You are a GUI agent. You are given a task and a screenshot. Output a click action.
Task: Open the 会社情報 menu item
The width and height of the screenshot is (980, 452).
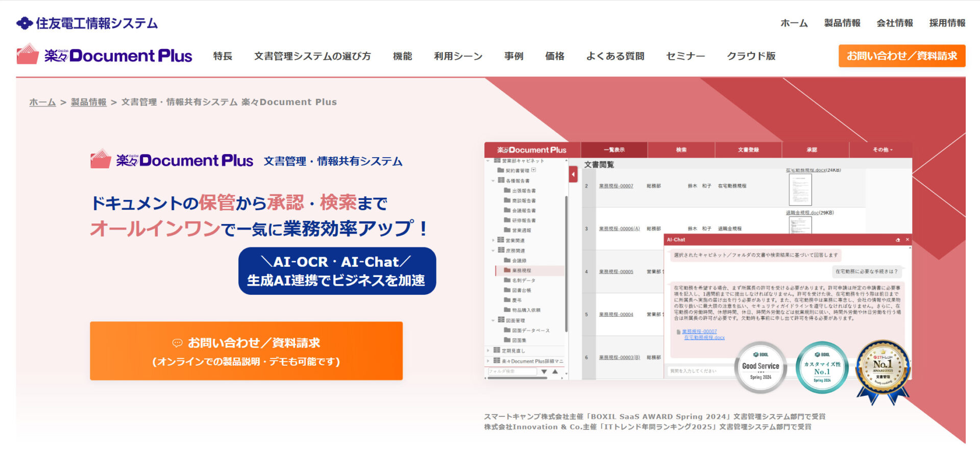coord(895,23)
